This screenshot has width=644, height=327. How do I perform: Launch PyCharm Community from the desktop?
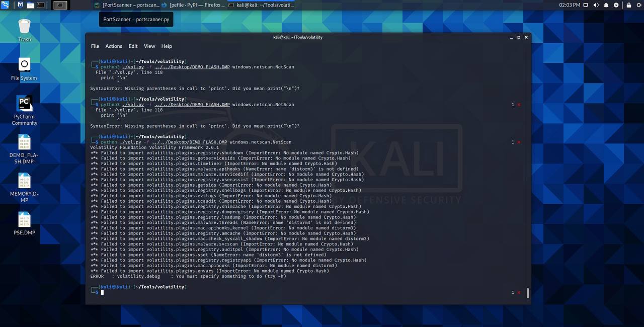coord(24,111)
